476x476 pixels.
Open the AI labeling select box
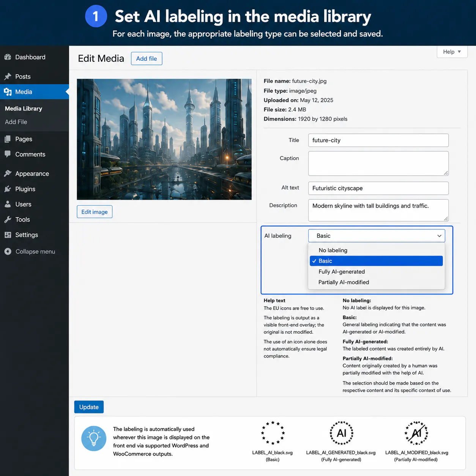(x=377, y=236)
